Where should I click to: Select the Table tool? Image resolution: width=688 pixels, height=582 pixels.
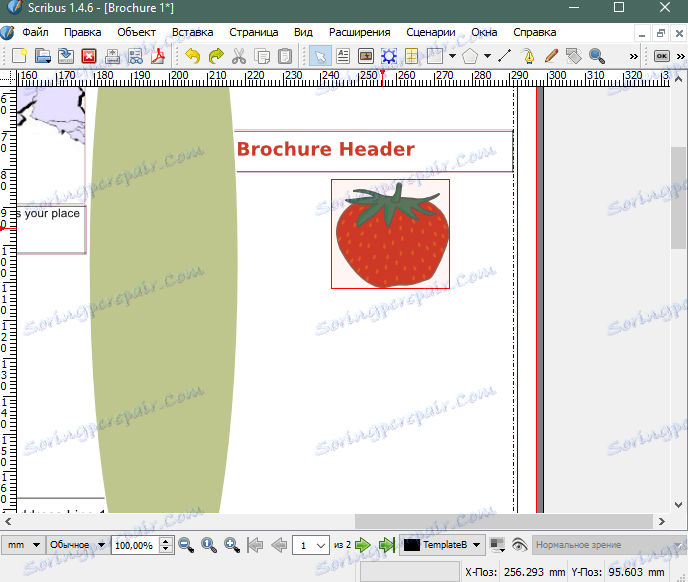tap(411, 56)
